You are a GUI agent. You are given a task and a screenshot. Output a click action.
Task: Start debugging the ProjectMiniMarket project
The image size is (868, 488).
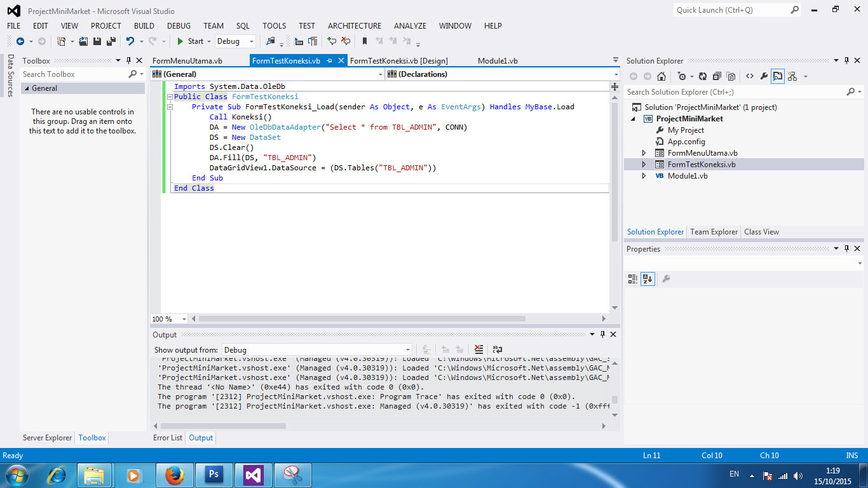coord(192,41)
